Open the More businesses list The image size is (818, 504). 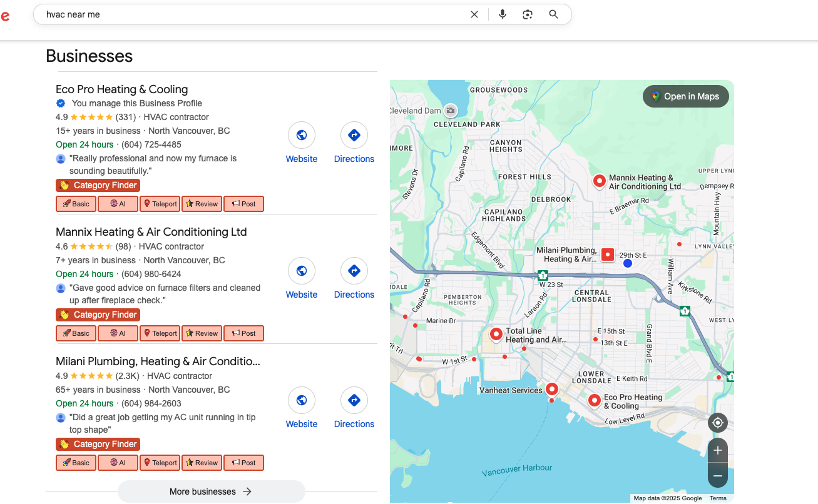pyautogui.click(x=211, y=491)
